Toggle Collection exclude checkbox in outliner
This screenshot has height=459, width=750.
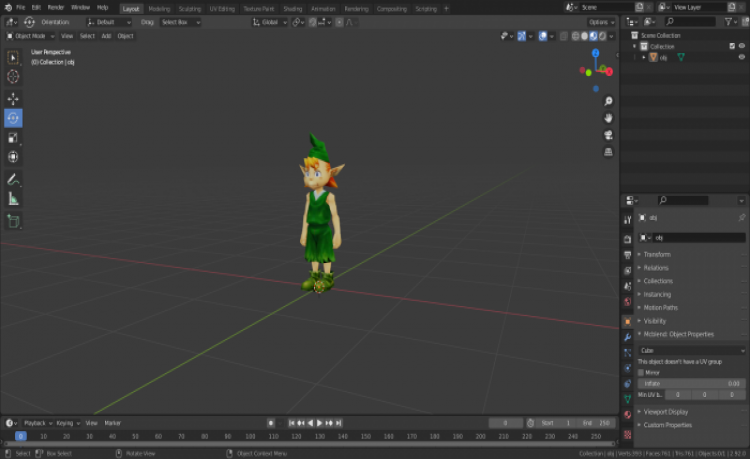732,46
